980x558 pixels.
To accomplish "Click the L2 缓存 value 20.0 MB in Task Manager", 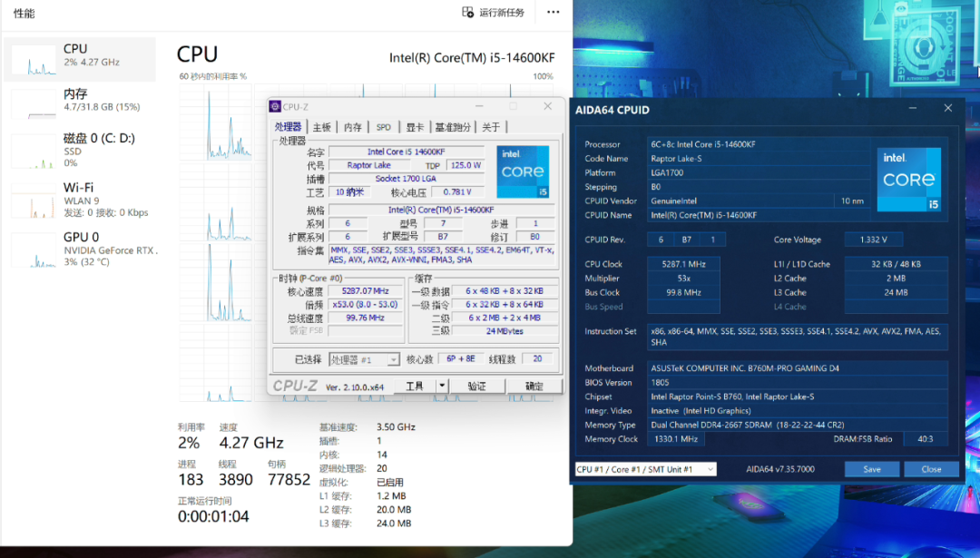I will coord(394,509).
